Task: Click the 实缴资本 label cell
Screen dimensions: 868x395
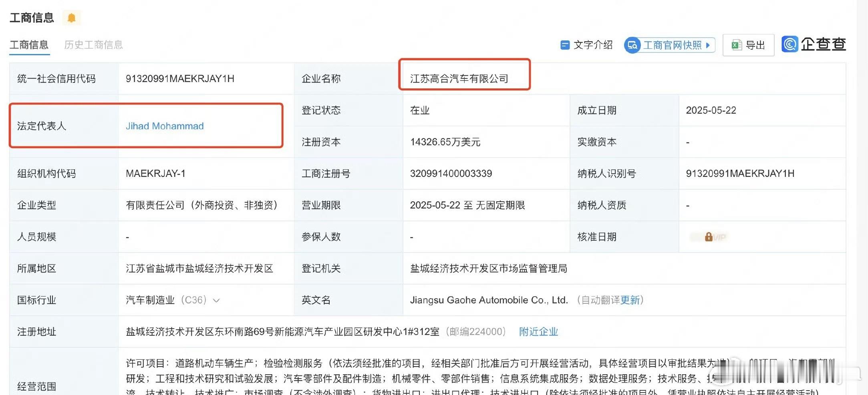Action: click(624, 142)
